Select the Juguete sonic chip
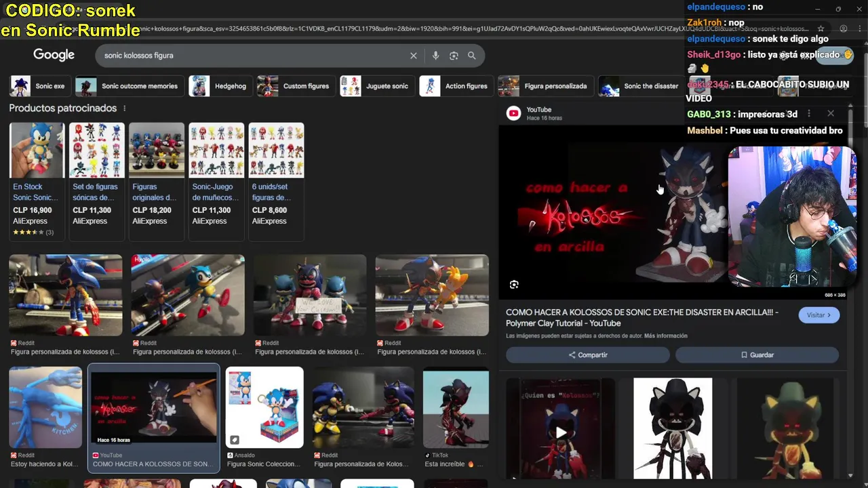The width and height of the screenshot is (868, 488). [x=376, y=86]
